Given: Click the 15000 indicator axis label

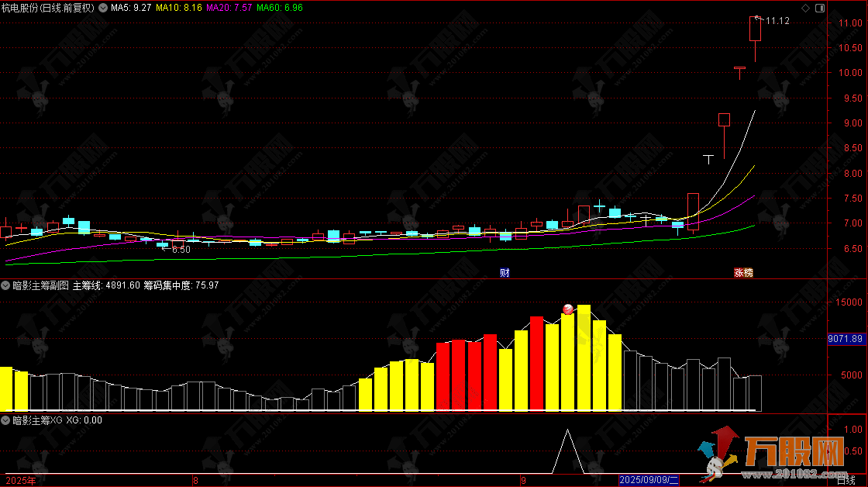Looking at the screenshot, I should click(x=849, y=302).
